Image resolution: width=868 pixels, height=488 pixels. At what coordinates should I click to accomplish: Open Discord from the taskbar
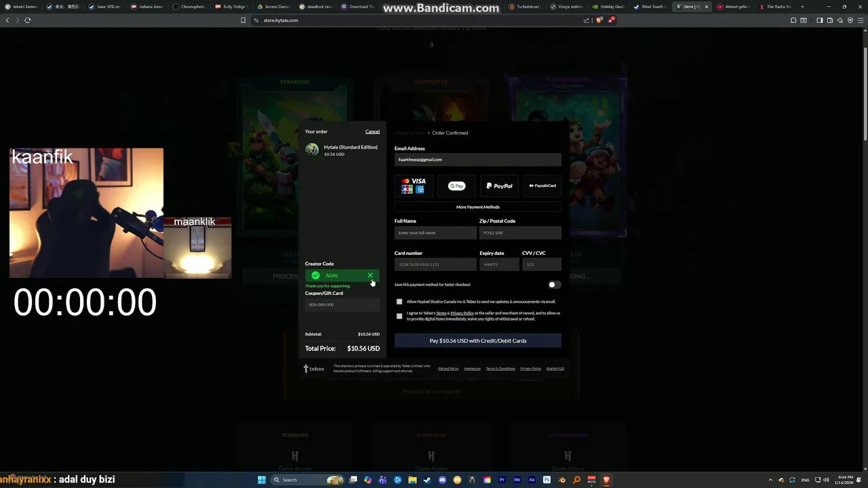point(442,480)
